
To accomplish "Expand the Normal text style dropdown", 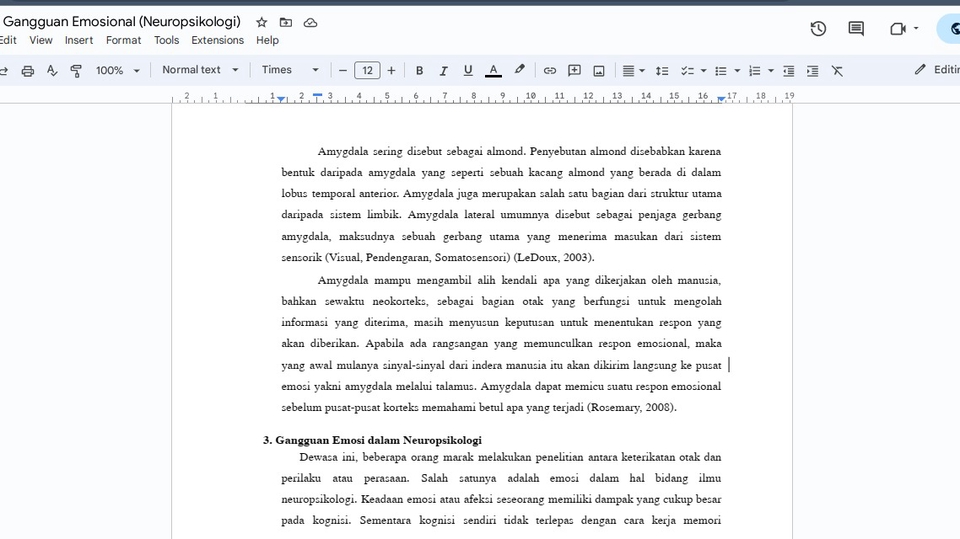I will (200, 70).
